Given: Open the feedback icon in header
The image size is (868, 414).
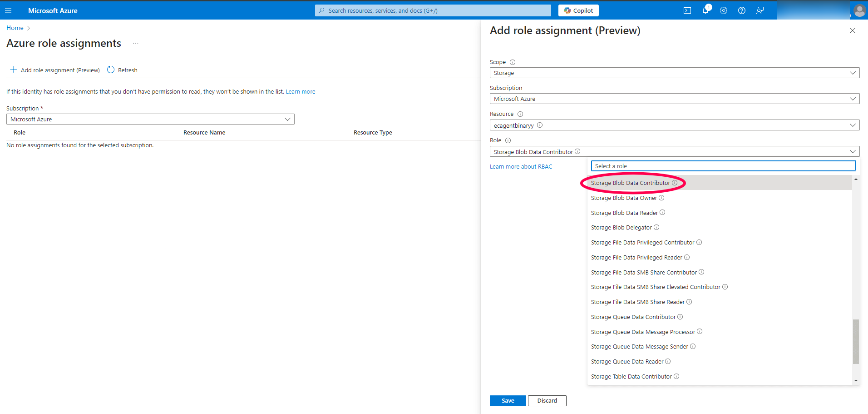Looking at the screenshot, I should 760,10.
